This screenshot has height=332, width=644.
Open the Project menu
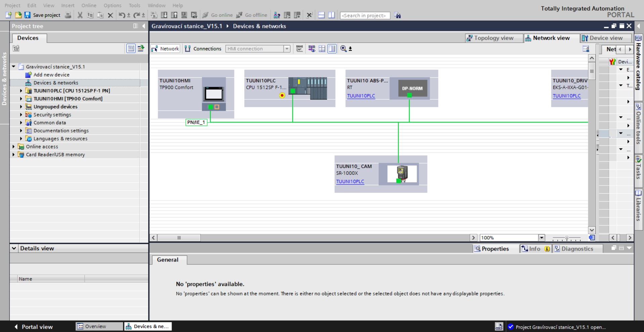[12, 5]
